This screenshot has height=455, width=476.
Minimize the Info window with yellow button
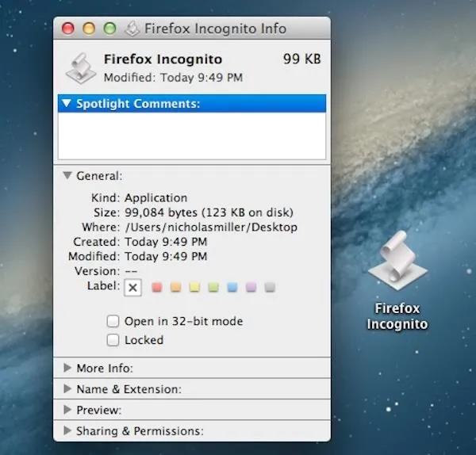89,29
